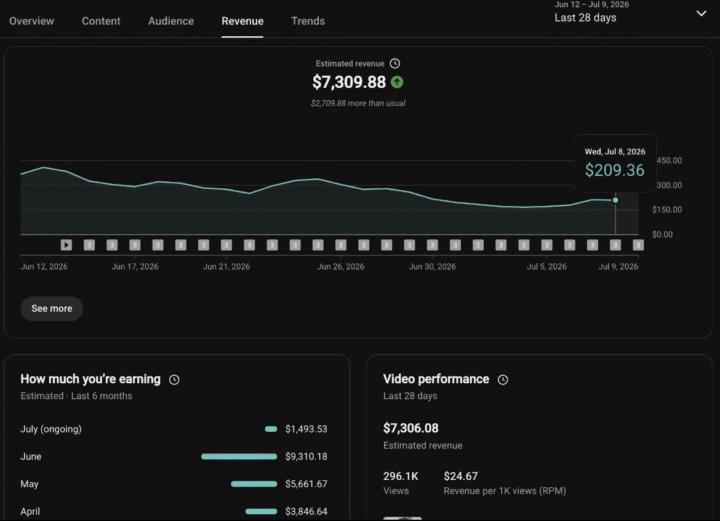Click the May earnings row
The width and height of the screenshot is (720, 521).
(174, 484)
